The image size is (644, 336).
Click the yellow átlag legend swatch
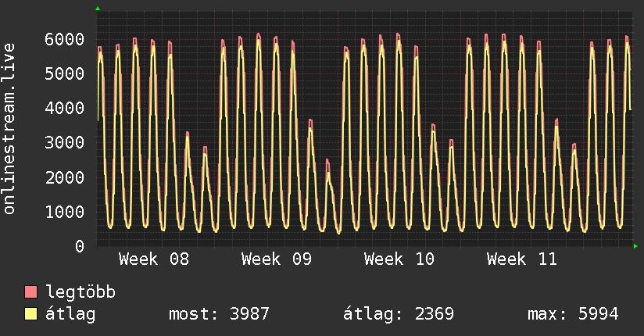30,314
